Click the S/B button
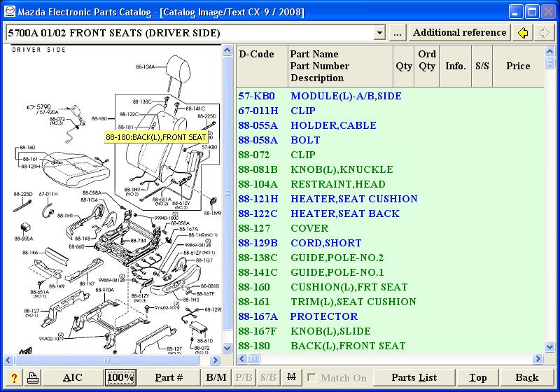The image size is (560, 392). pos(268,377)
